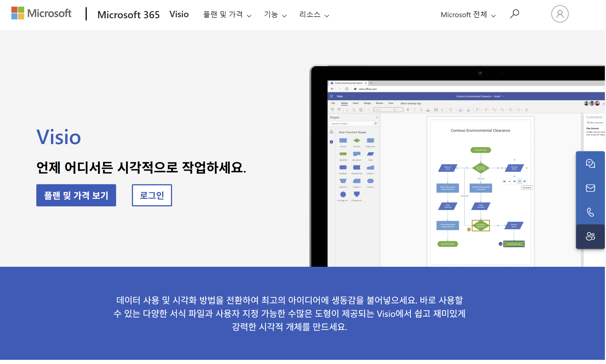This screenshot has width=606, height=364.
Task: Toggle Italic in the Visio ribbon
Action: pyautogui.click(x=414, y=110)
